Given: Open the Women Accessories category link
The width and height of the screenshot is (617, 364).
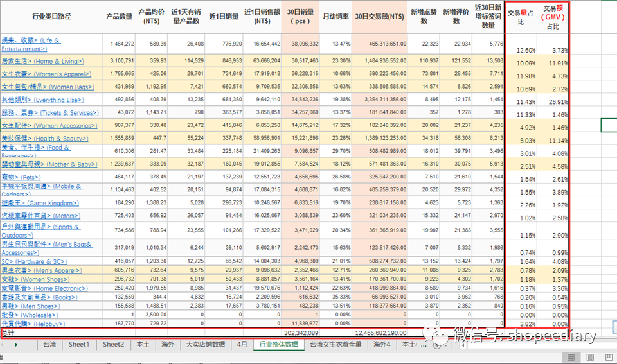Looking at the screenshot, I should tap(49, 126).
